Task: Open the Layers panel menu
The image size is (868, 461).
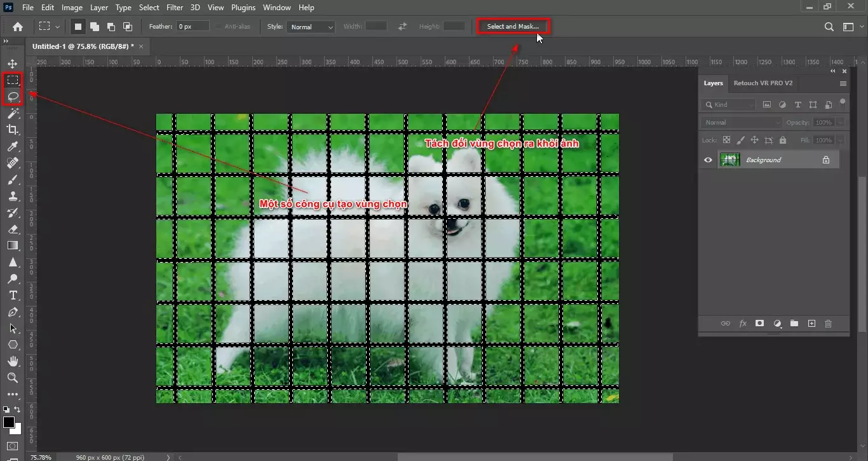Action: 844,83
